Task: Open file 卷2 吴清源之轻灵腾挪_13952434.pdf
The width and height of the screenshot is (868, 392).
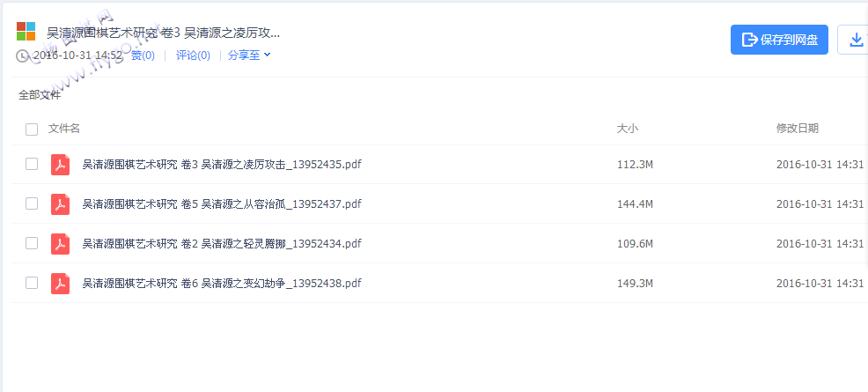Action: click(x=222, y=244)
